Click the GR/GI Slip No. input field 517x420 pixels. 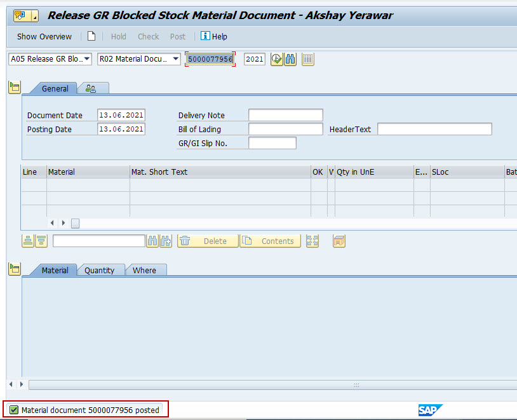(272, 143)
